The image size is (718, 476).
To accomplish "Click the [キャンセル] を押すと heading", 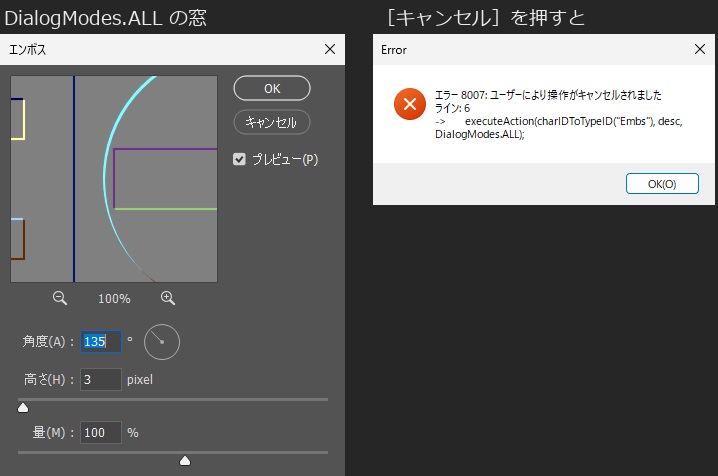I will pos(486,18).
